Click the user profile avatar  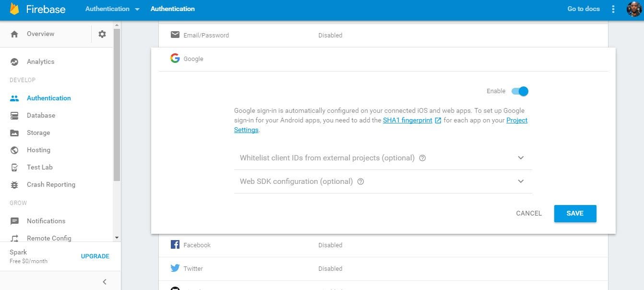click(634, 9)
